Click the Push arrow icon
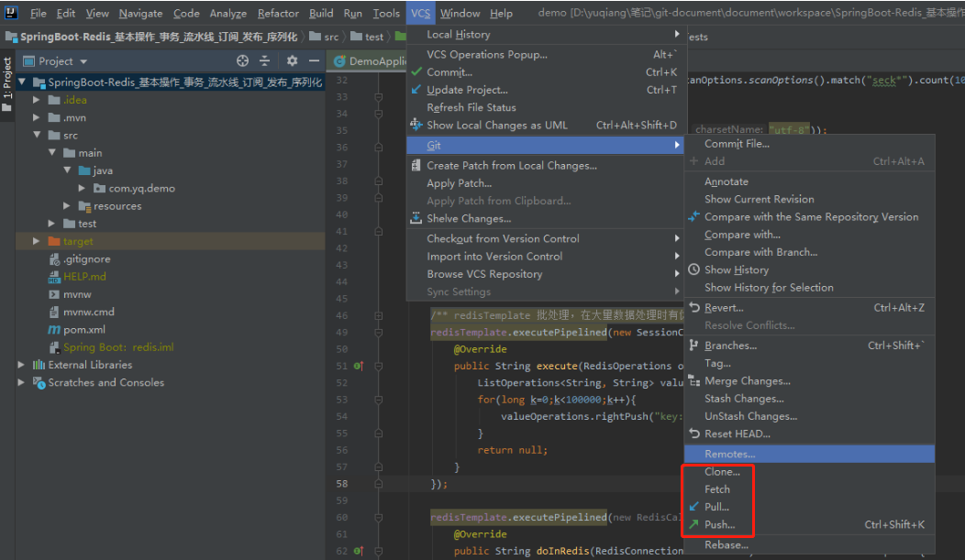This screenshot has height=560, width=965. 693,524
